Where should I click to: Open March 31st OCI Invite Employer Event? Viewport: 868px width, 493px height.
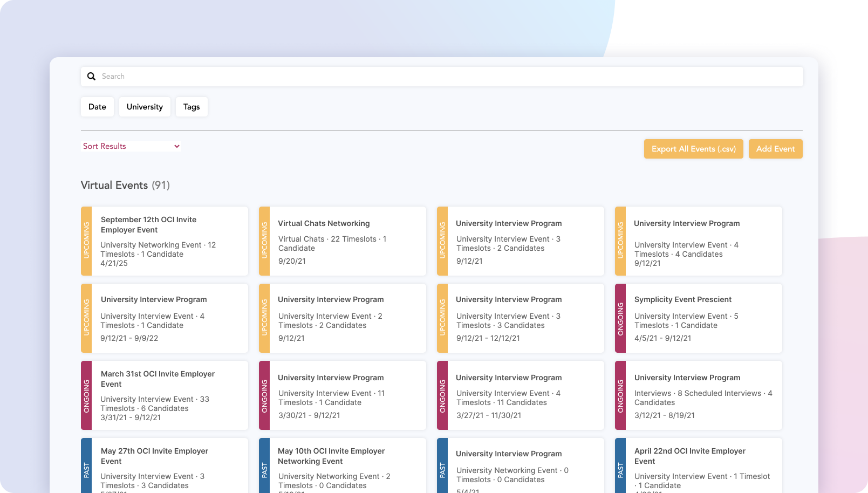(158, 379)
